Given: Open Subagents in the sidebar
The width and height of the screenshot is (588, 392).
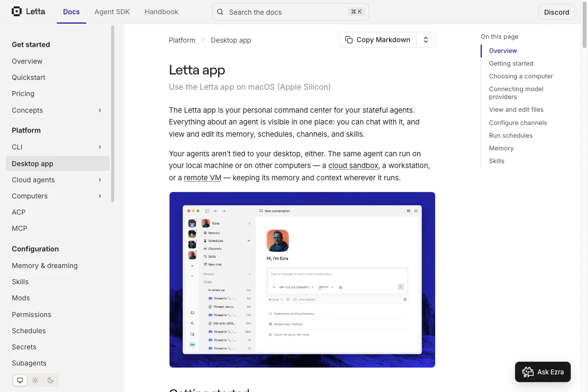Looking at the screenshot, I should [x=29, y=363].
